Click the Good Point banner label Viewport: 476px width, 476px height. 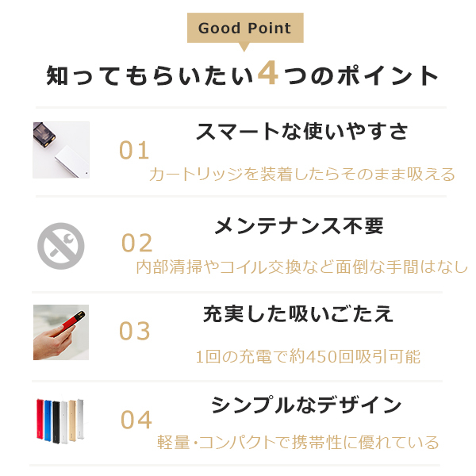tap(244, 29)
